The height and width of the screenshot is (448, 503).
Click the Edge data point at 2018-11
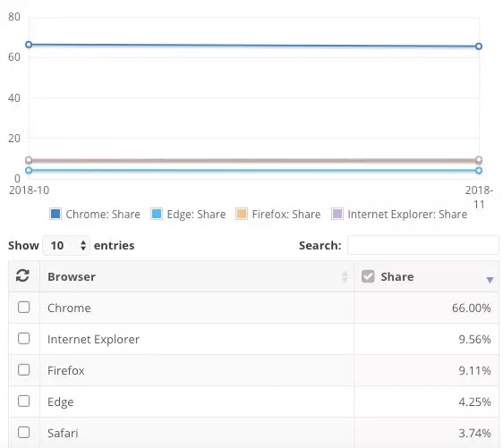pos(479,171)
